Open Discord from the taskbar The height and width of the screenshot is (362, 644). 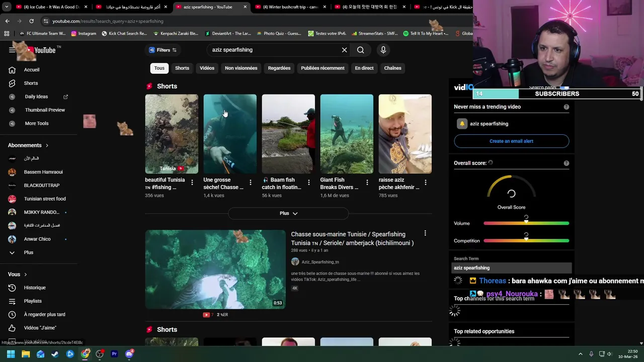coord(129,354)
